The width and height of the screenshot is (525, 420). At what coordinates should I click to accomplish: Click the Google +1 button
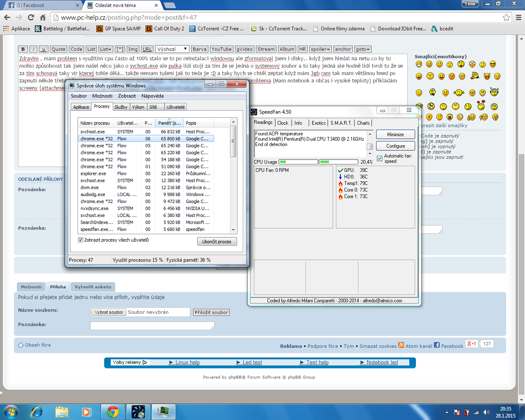(472, 344)
